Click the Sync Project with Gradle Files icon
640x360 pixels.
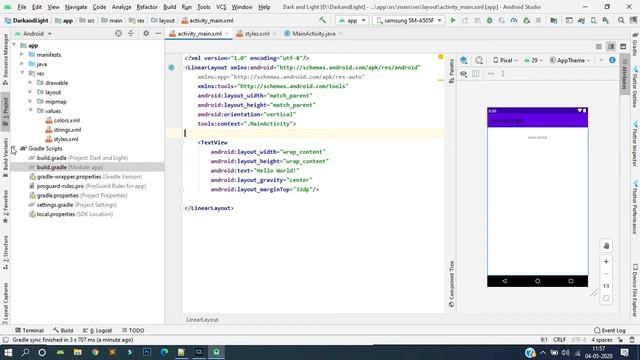[x=581, y=20]
